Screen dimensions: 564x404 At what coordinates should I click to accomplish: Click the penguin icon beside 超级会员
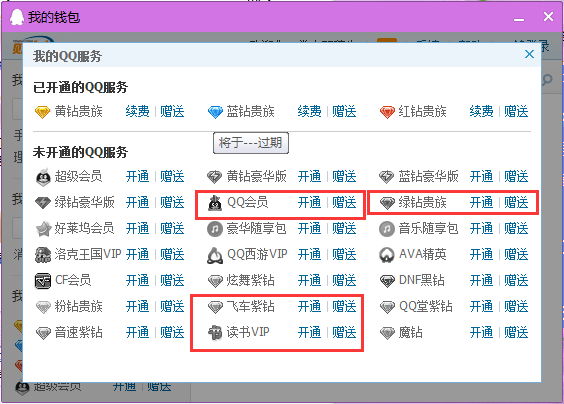tap(43, 177)
